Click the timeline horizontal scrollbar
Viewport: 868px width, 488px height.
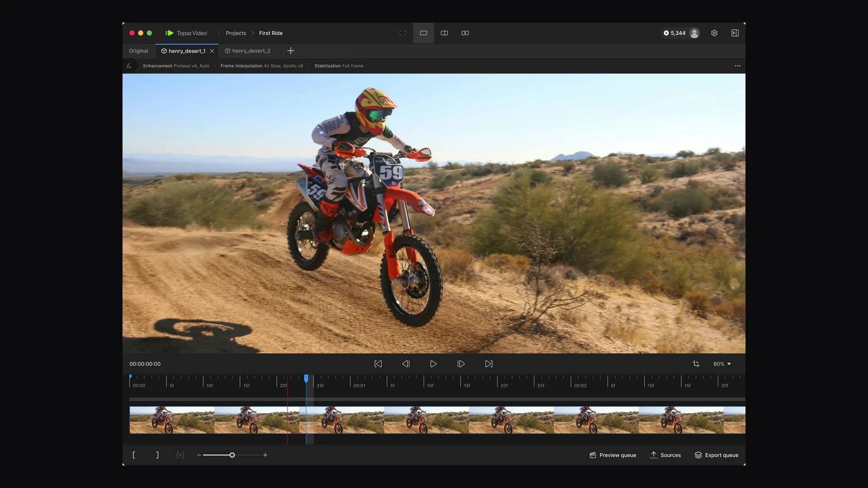click(437, 399)
